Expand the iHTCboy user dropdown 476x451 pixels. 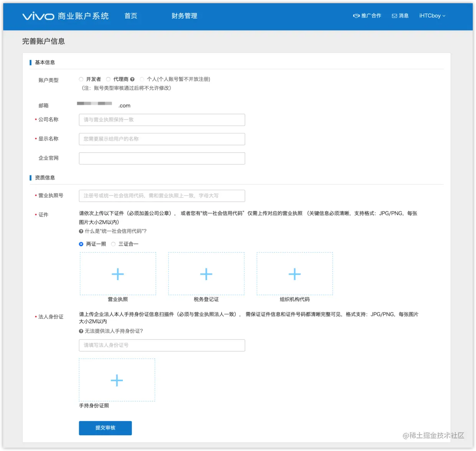pos(432,16)
